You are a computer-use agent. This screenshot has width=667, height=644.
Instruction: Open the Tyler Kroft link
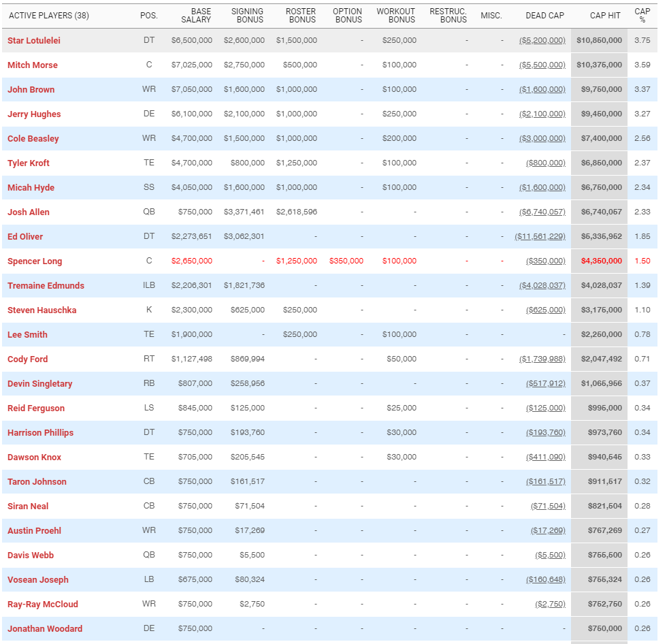click(29, 163)
